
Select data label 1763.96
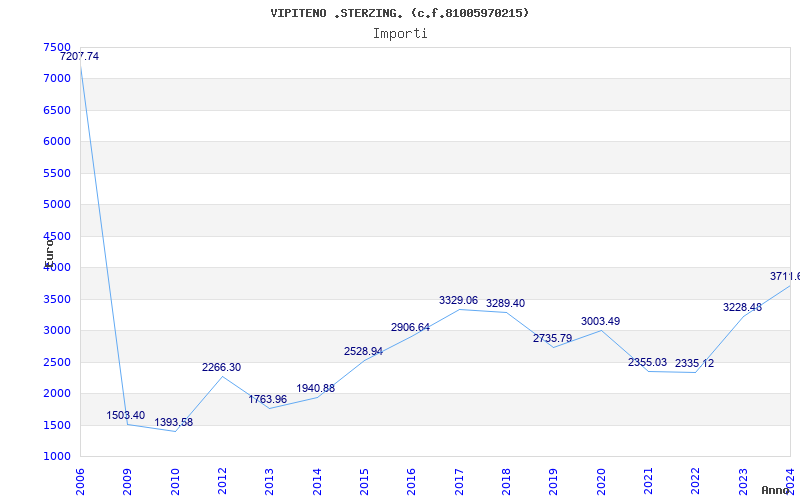tap(268, 399)
